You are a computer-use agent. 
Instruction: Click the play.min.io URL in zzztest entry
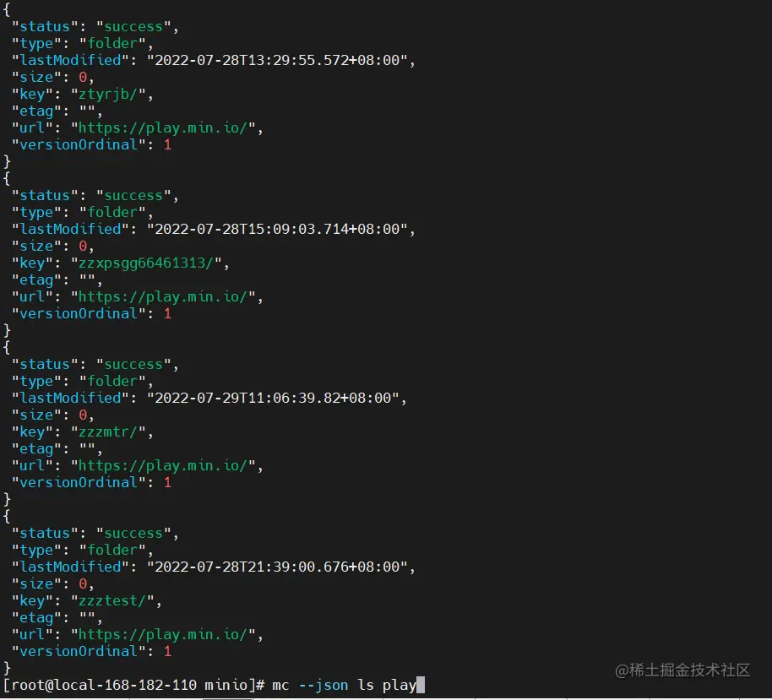click(x=162, y=634)
